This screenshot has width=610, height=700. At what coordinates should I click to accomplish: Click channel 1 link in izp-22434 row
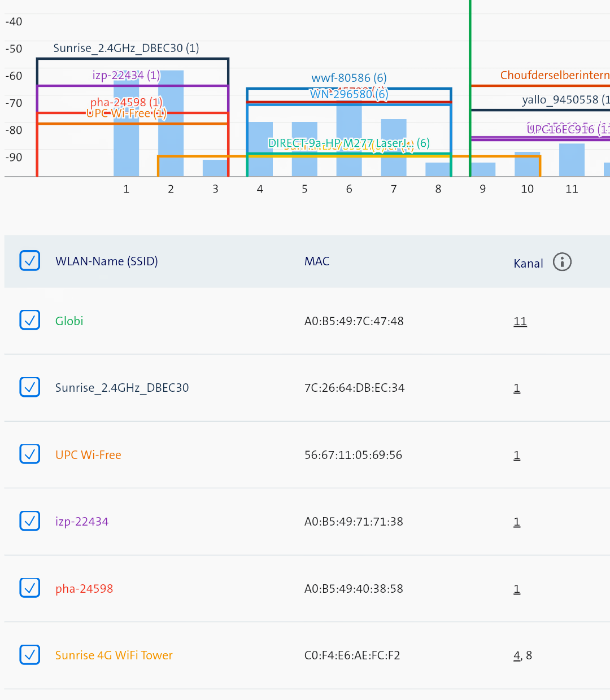click(516, 522)
